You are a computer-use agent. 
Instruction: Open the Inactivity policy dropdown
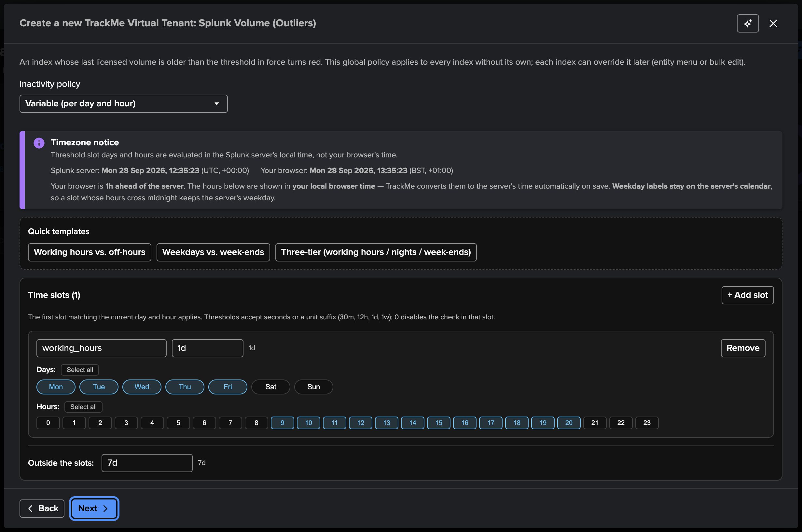pyautogui.click(x=124, y=103)
